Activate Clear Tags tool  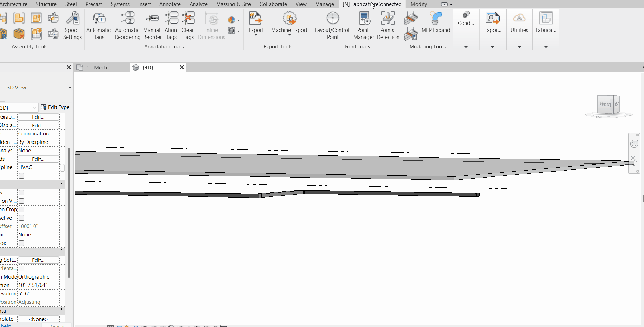(x=188, y=25)
